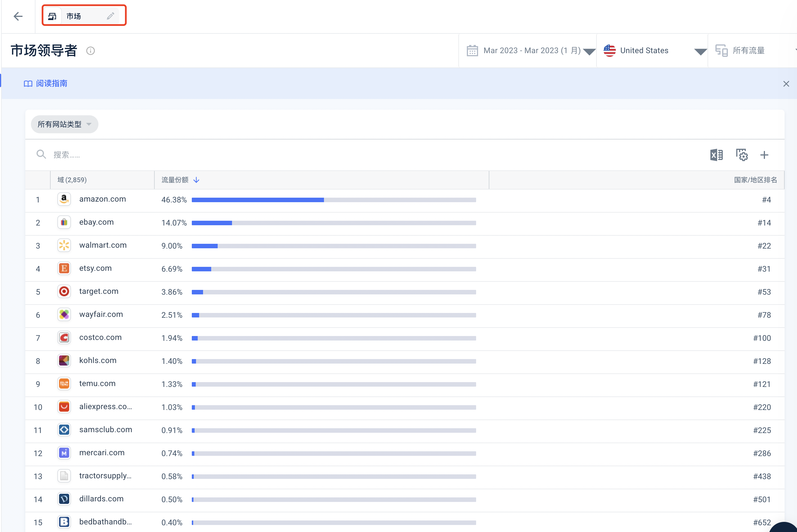The image size is (797, 532).
Task: Sort by 流量份额 column header
Action: [175, 180]
